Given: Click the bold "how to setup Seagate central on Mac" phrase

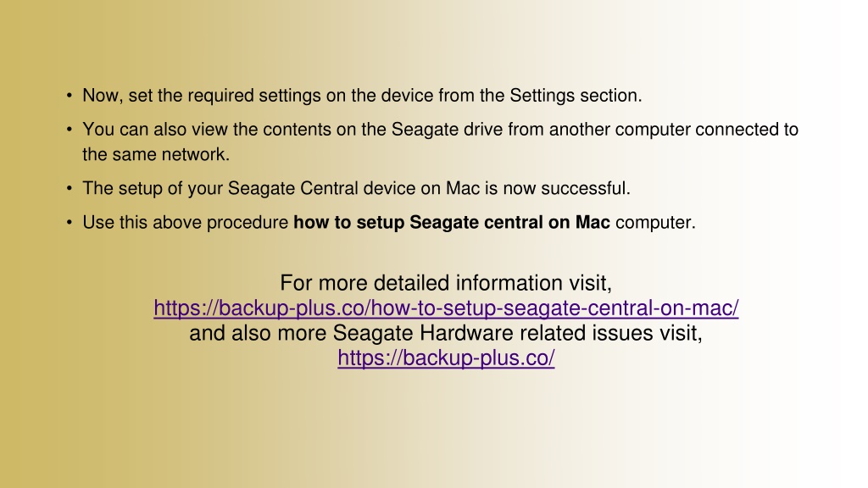Looking at the screenshot, I should click(x=452, y=223).
